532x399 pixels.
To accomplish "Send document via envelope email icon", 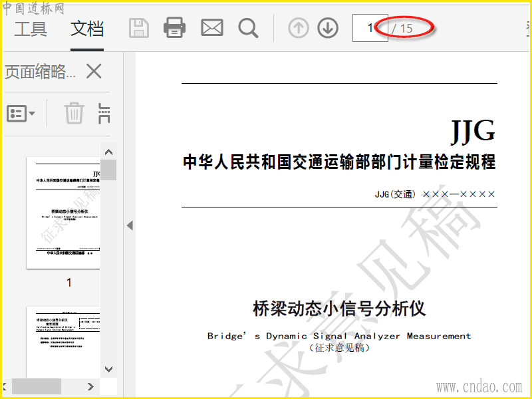I will pos(212,28).
